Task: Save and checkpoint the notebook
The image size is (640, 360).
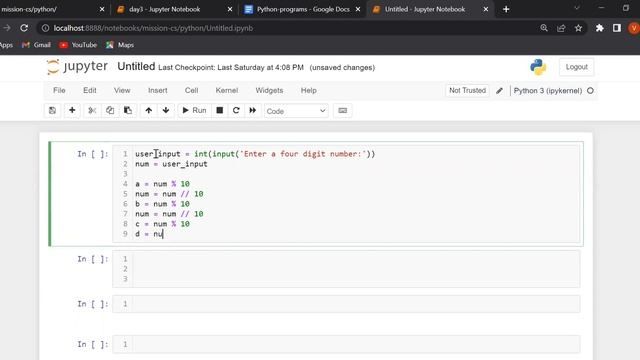Action: pyautogui.click(x=52, y=110)
